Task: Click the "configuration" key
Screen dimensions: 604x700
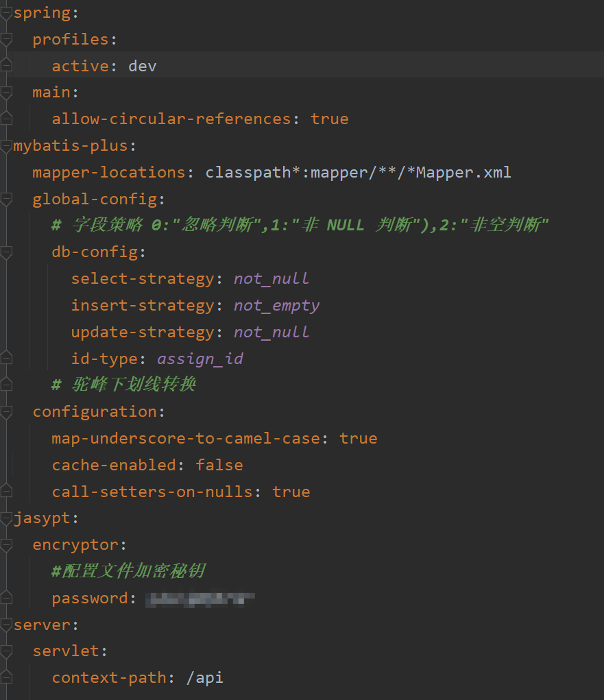Action: tap(95, 412)
